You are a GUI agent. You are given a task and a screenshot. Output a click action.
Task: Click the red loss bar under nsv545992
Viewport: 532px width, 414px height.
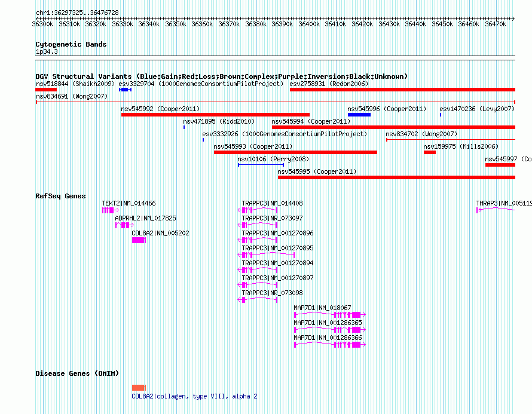tap(215, 115)
